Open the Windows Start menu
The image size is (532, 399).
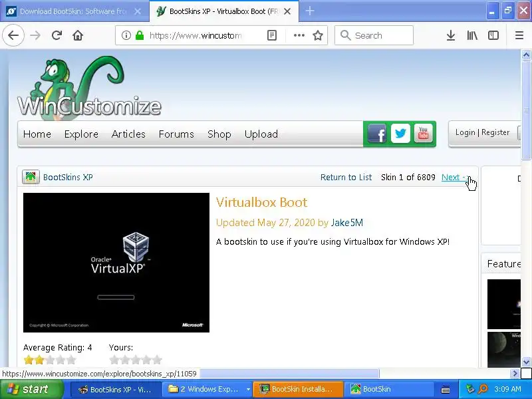(32, 389)
